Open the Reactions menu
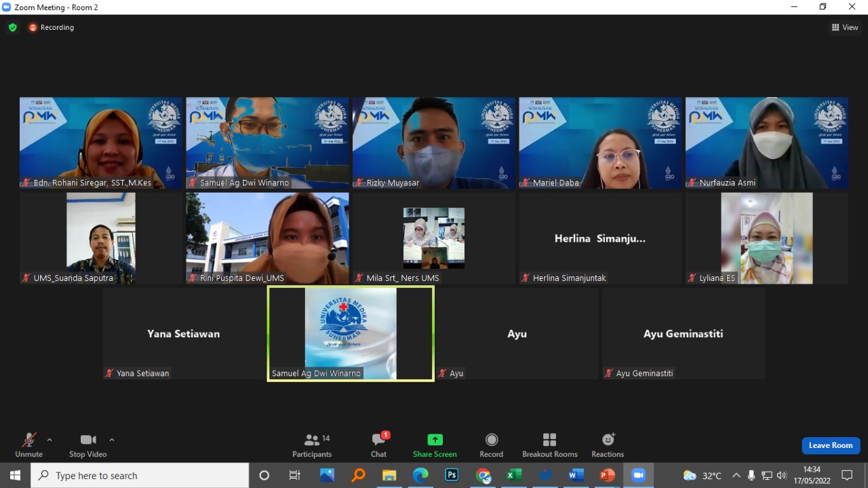Image resolution: width=868 pixels, height=488 pixels. [608, 445]
